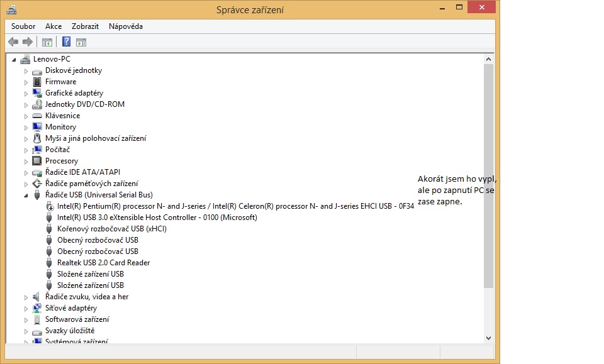Click the Řadiče IDE ATA/ATAPI icon
The width and height of the screenshot is (604, 364).
pyautogui.click(x=37, y=173)
